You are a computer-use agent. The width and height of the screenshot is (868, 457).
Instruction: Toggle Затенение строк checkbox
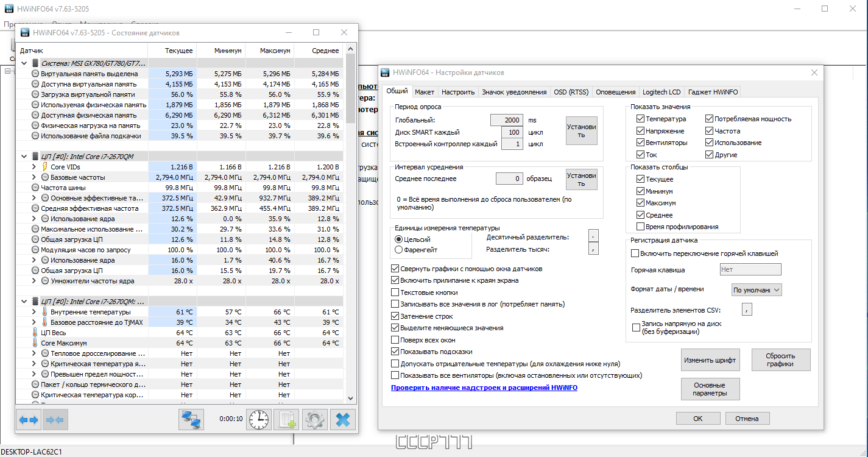click(395, 316)
